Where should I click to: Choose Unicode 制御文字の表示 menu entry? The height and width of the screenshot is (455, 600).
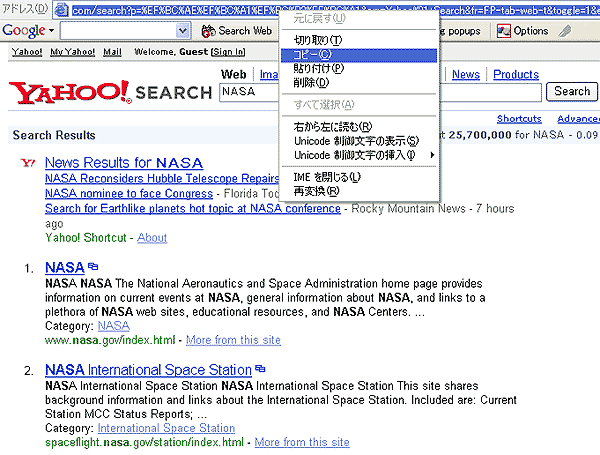coord(359,141)
